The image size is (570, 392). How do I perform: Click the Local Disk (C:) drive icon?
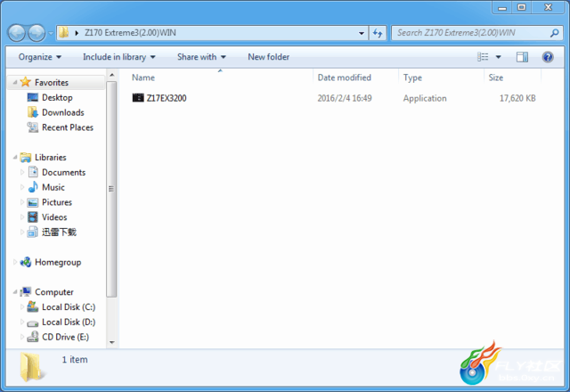33,306
